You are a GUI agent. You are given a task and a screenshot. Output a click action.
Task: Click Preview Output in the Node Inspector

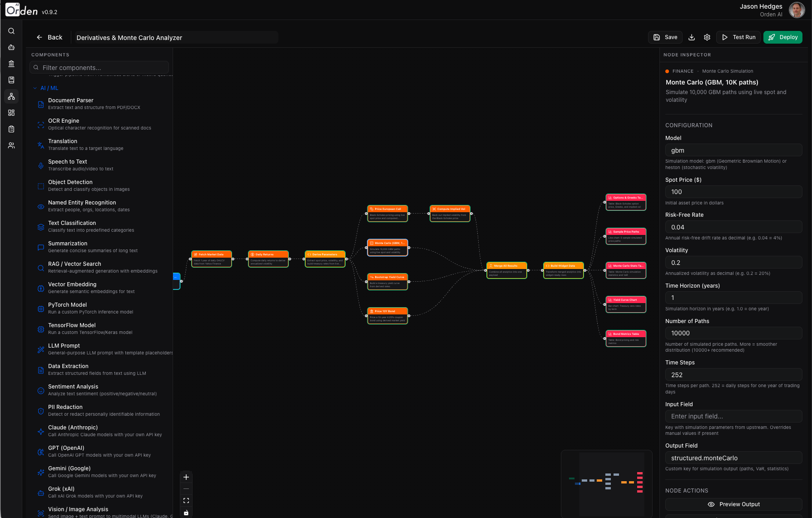[x=733, y=504]
